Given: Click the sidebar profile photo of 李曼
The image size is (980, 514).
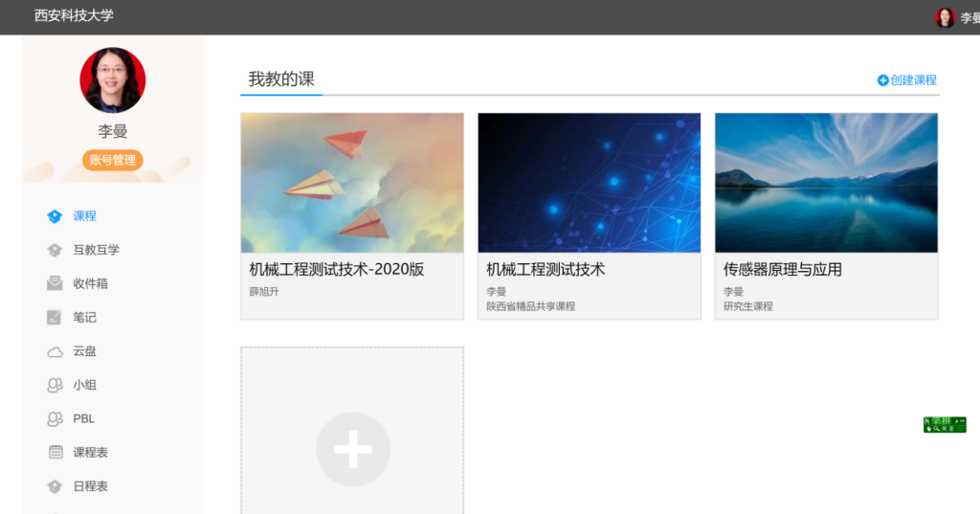Looking at the screenshot, I should tap(112, 80).
